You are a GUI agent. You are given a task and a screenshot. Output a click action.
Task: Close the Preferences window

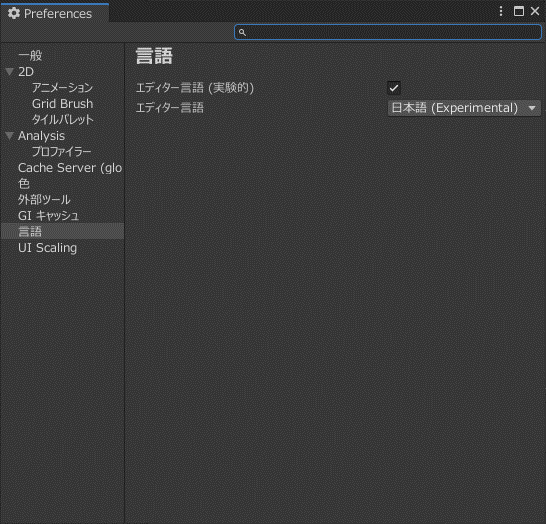[535, 11]
